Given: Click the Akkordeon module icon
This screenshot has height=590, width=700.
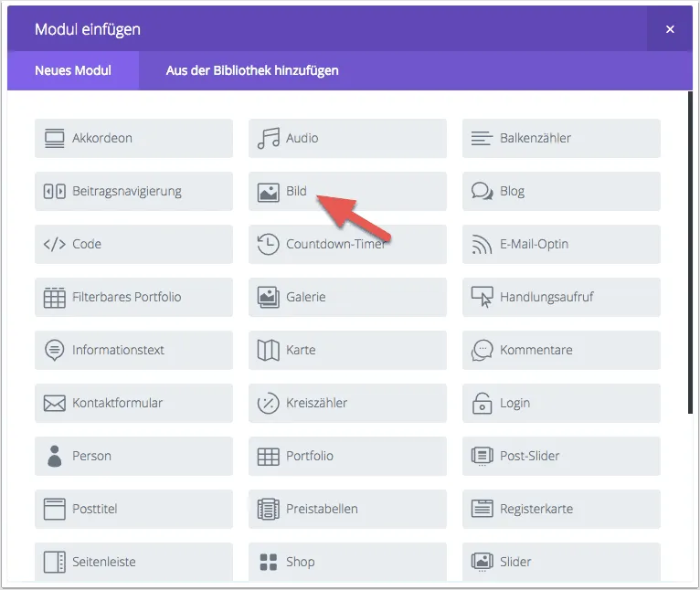Looking at the screenshot, I should click(x=55, y=138).
